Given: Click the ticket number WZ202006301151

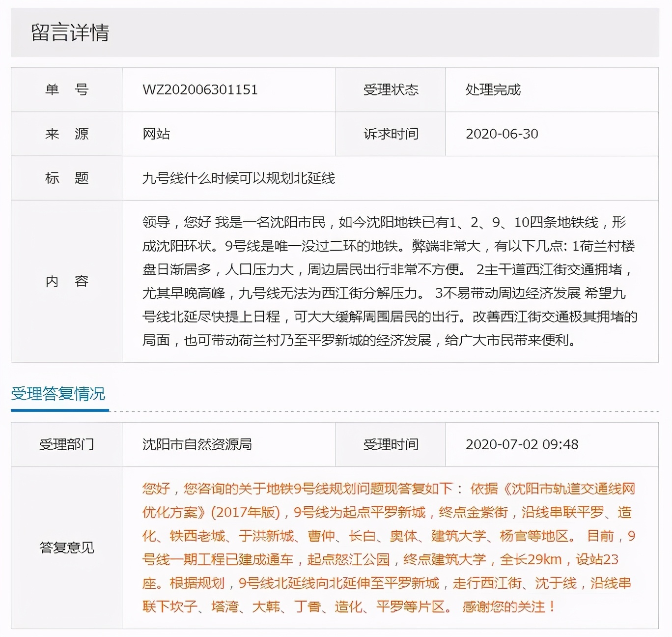Looking at the screenshot, I should point(198,89).
